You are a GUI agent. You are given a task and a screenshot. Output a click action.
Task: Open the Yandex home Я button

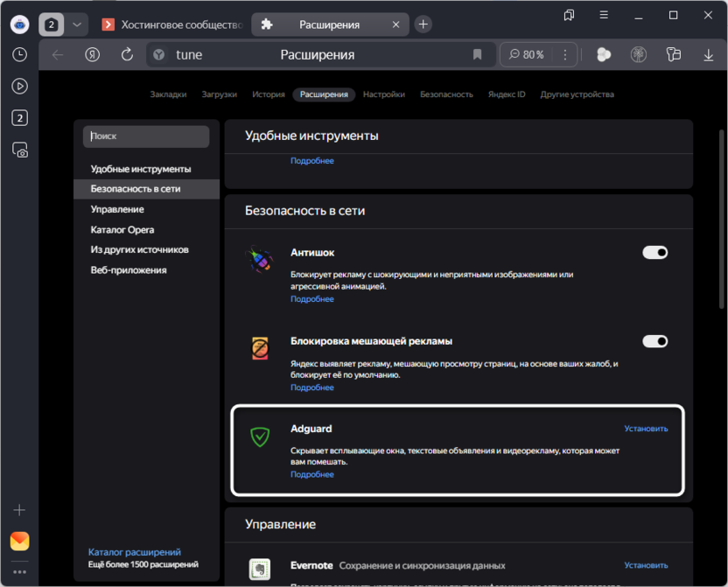pyautogui.click(x=93, y=55)
